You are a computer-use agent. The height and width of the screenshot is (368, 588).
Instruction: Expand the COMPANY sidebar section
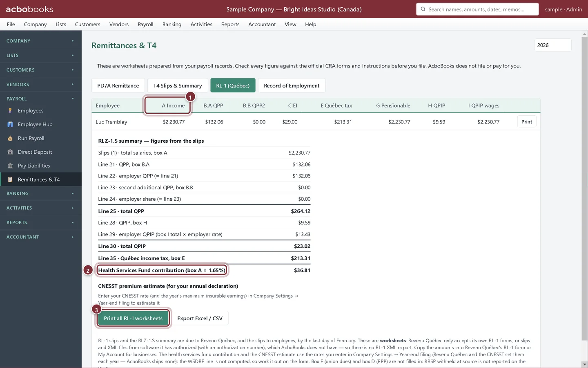pos(41,41)
